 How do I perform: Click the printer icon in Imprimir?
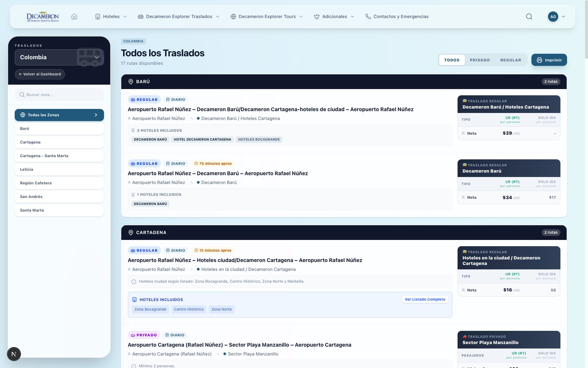click(539, 60)
